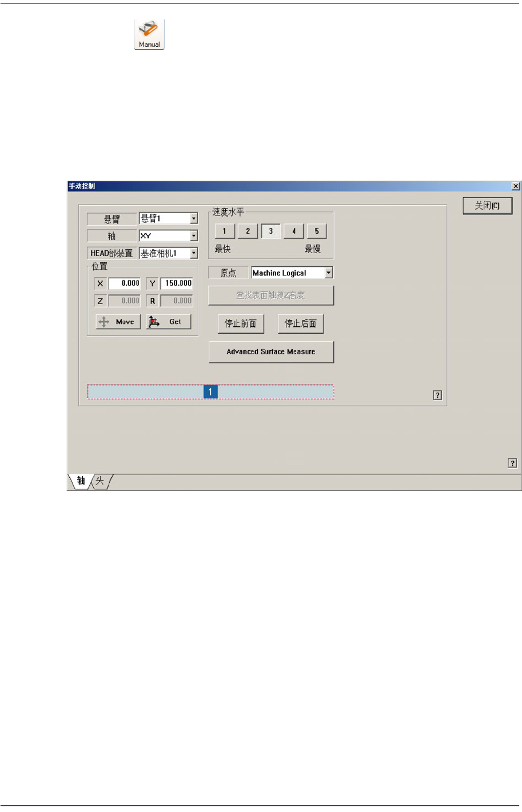Select speed level 5 (最慢)
This screenshot has height=812, width=522.
tap(317, 231)
